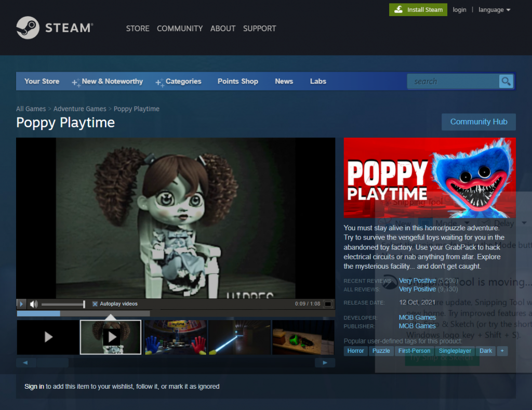Screen dimensions: 532x410
Task: Open the COMMUNITY menu in the header
Action: [x=180, y=29]
